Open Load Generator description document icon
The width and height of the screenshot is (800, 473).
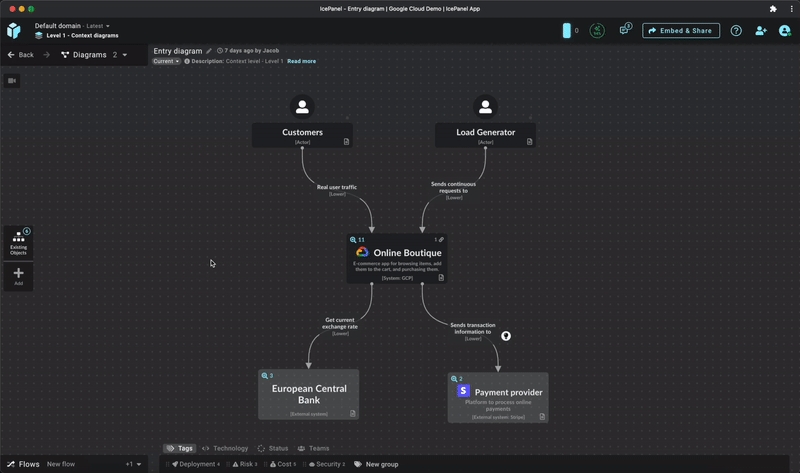[530, 142]
